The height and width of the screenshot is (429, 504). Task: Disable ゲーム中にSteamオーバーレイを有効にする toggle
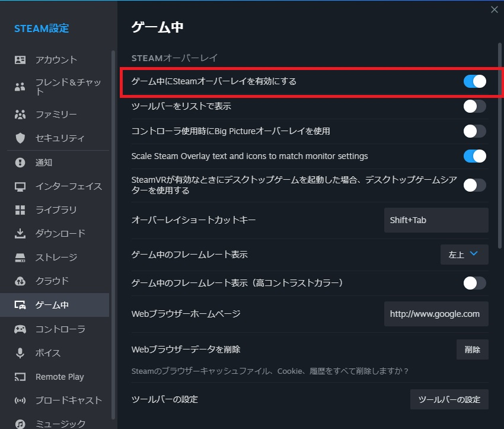pos(474,81)
